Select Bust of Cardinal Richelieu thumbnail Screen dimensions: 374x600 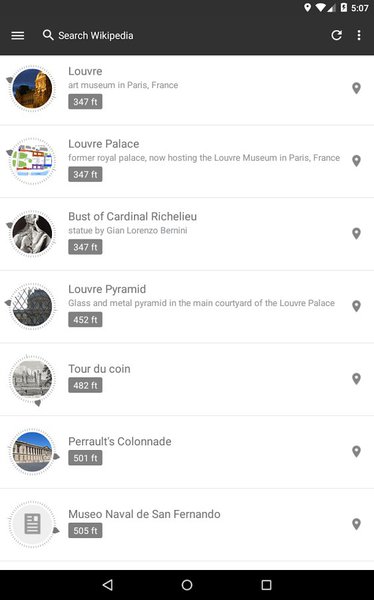tap(32, 234)
